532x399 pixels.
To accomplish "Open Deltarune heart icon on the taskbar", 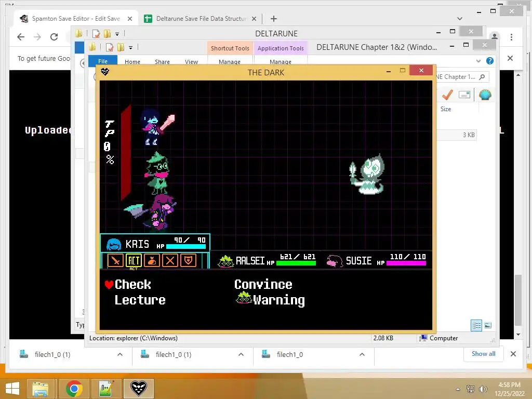I will coord(138,388).
